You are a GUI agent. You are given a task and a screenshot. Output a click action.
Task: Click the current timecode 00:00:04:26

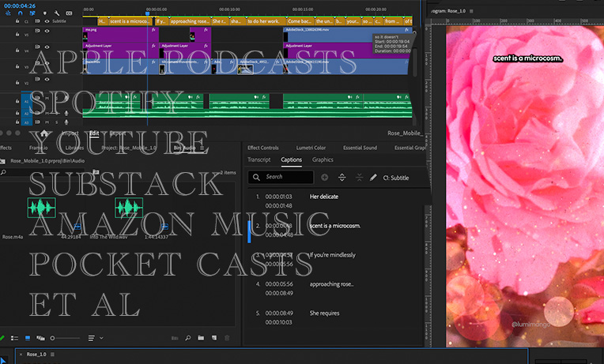click(19, 6)
